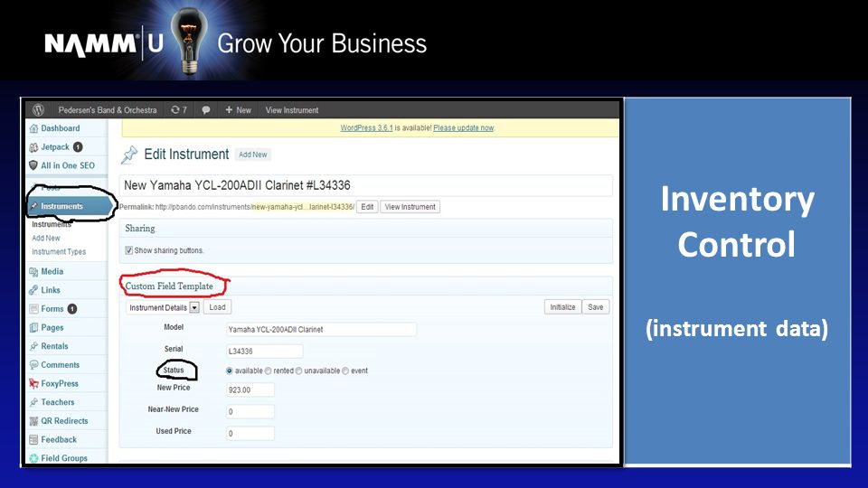The image size is (868, 488).
Task: Follow the WordPress 3.6.1 link
Action: coord(366,127)
